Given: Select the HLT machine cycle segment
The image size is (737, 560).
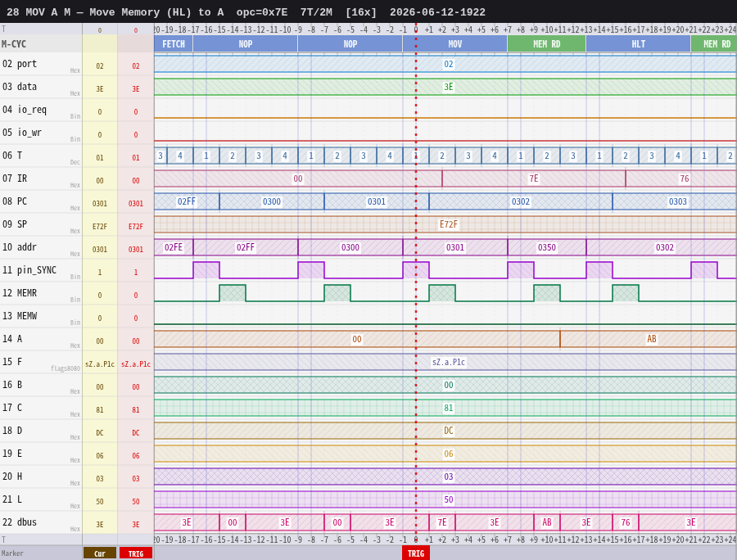Looking at the screenshot, I should pos(638,44).
